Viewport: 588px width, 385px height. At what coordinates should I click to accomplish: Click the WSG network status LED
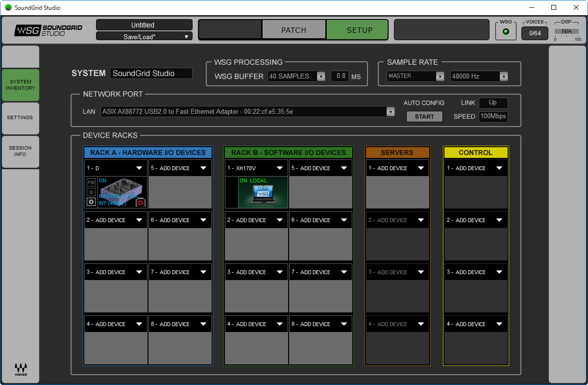click(506, 32)
